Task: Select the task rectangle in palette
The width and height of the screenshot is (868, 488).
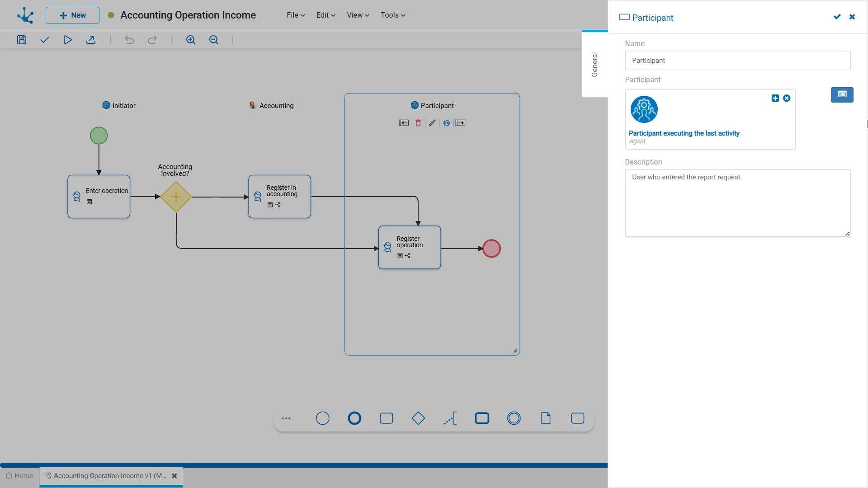Action: pyautogui.click(x=387, y=418)
